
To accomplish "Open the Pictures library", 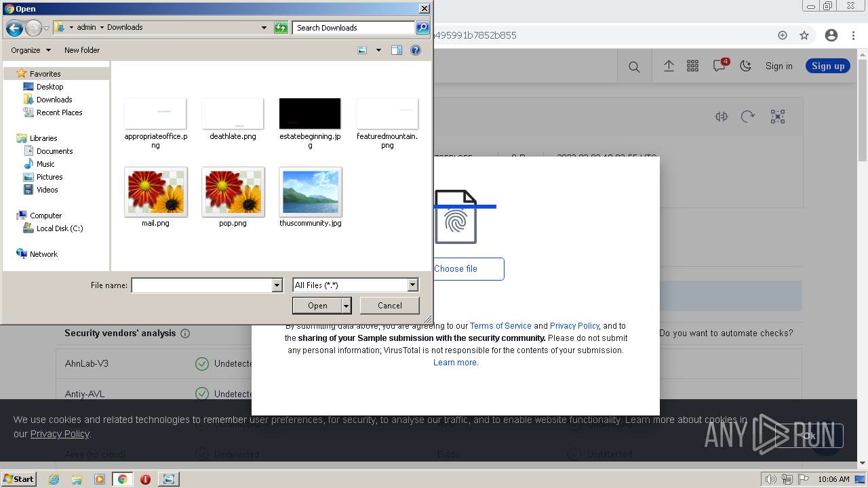I will click(50, 177).
